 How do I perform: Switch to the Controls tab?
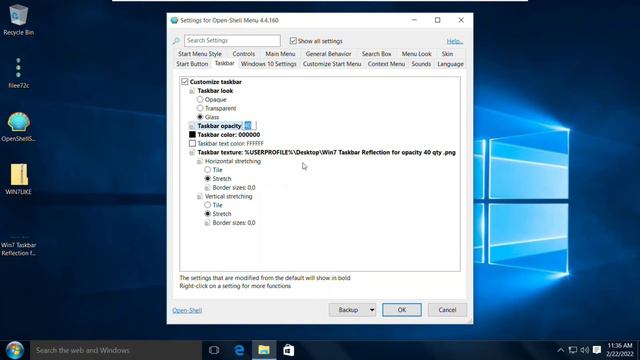point(244,54)
